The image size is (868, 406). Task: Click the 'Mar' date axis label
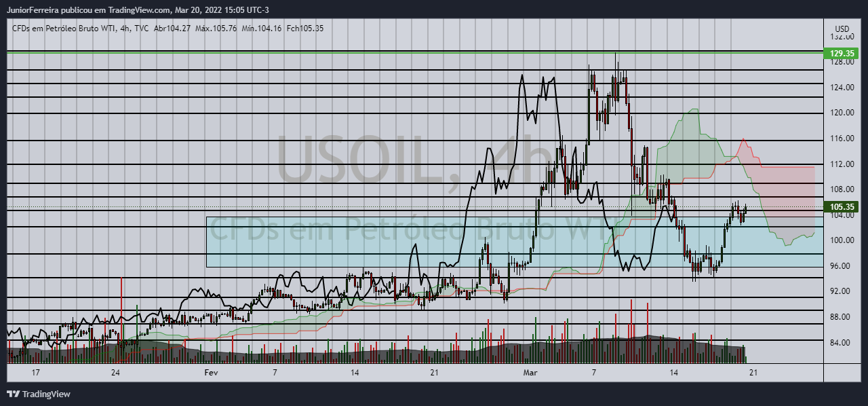(530, 373)
